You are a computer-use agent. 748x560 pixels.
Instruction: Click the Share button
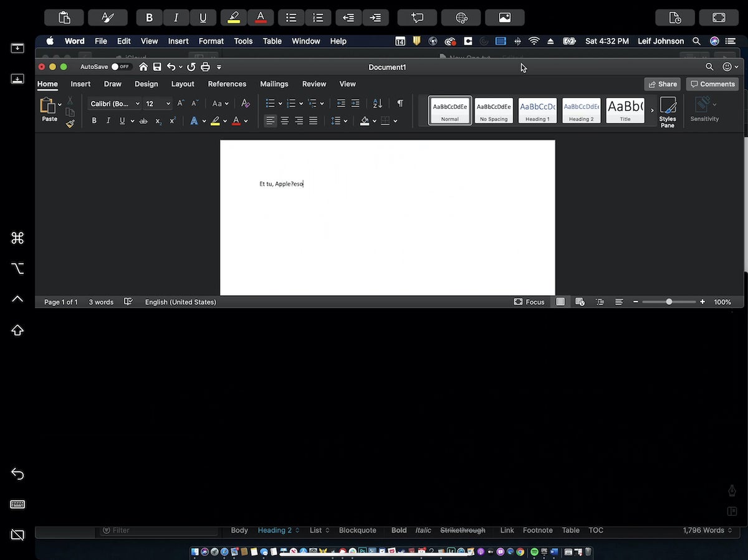point(662,84)
